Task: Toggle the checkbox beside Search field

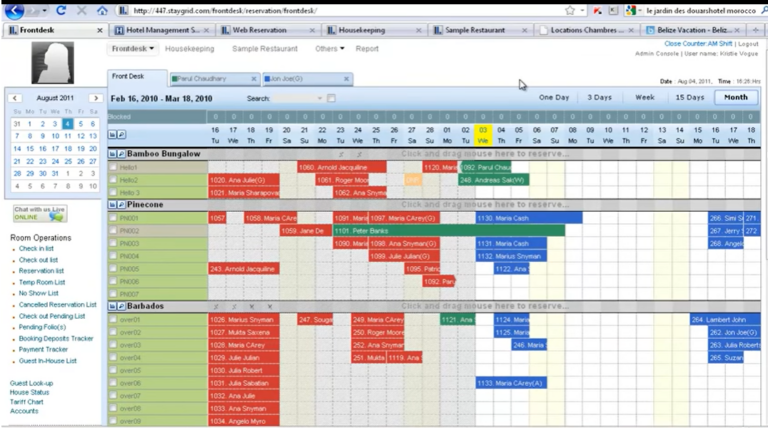Action: [332, 98]
